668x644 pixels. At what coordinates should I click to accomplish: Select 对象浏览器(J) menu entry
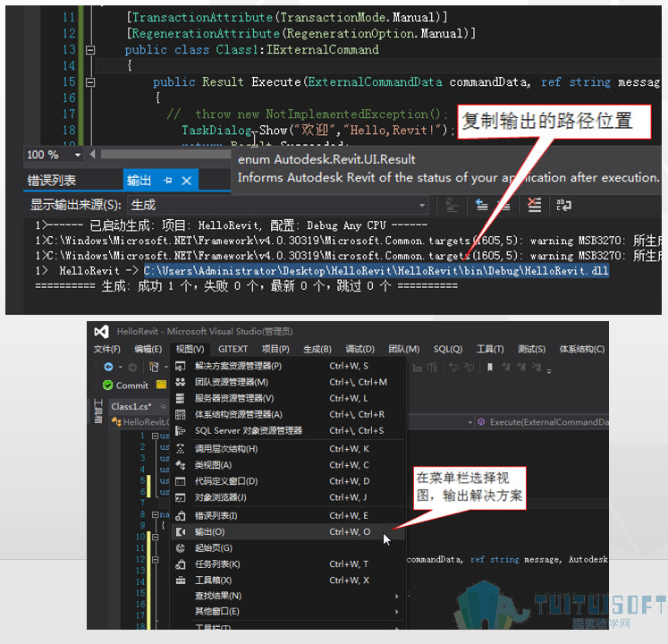tap(288, 497)
